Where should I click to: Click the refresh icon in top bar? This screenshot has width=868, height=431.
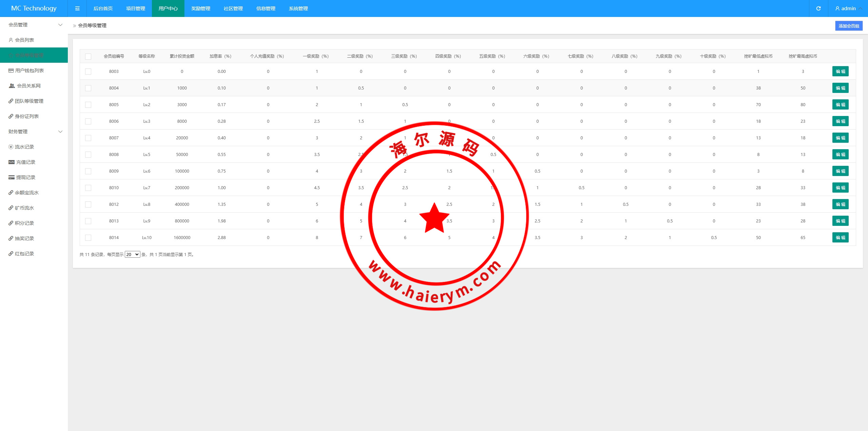(818, 8)
